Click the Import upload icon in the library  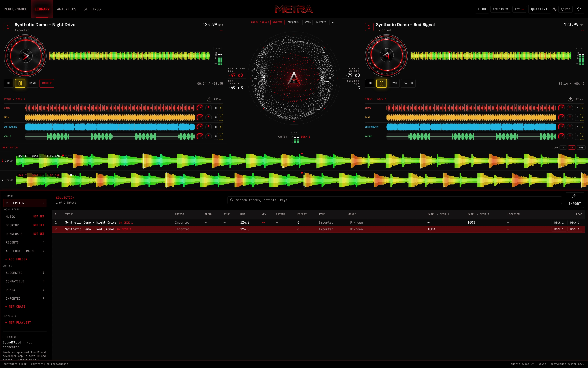point(574,196)
